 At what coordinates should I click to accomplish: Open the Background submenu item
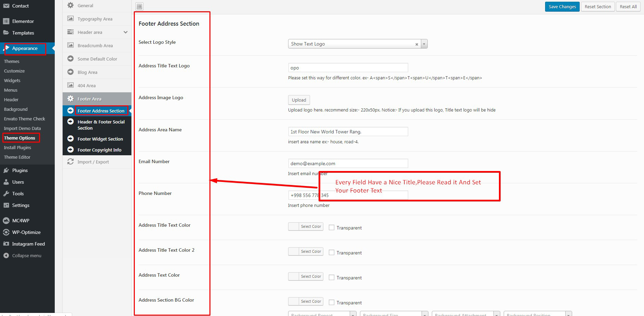16,109
